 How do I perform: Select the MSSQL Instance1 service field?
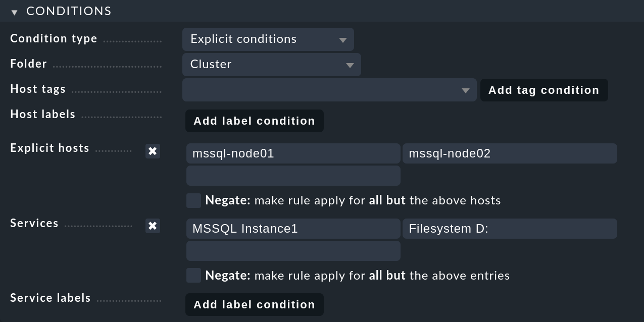293,228
